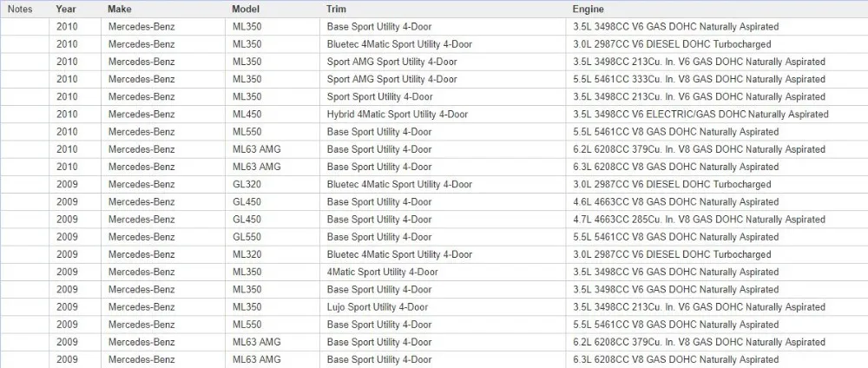Click the 2009 ML550 model cell
The width and height of the screenshot is (868, 368).
pos(273,325)
